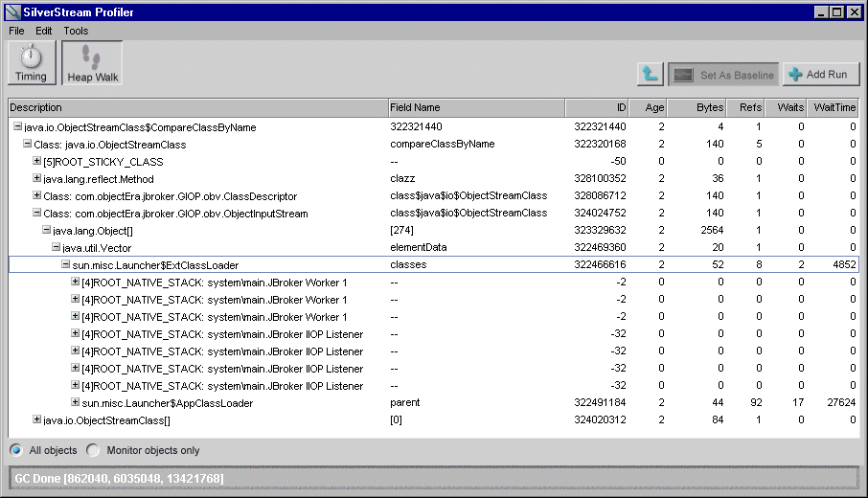Click Set As Baseline button
868x498 pixels.
tap(723, 74)
